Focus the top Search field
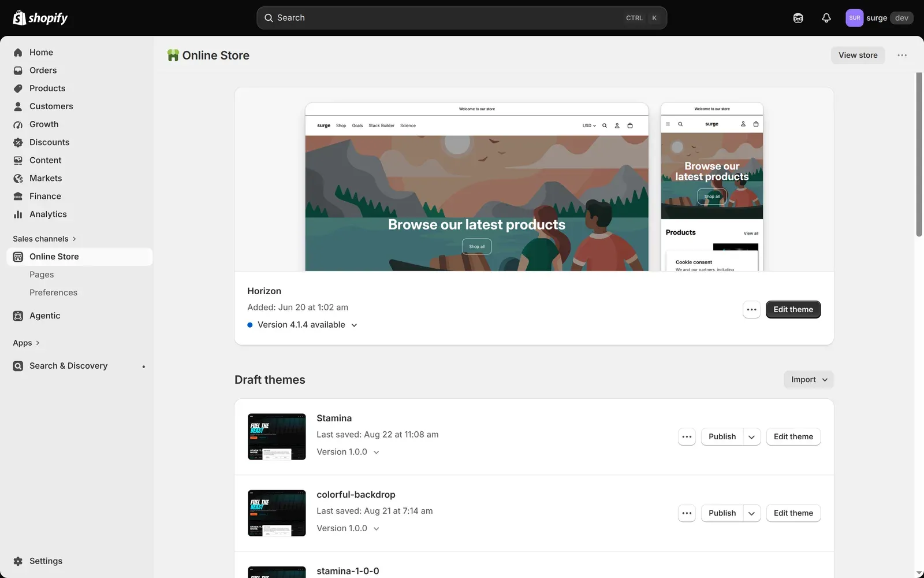924x578 pixels. [461, 18]
